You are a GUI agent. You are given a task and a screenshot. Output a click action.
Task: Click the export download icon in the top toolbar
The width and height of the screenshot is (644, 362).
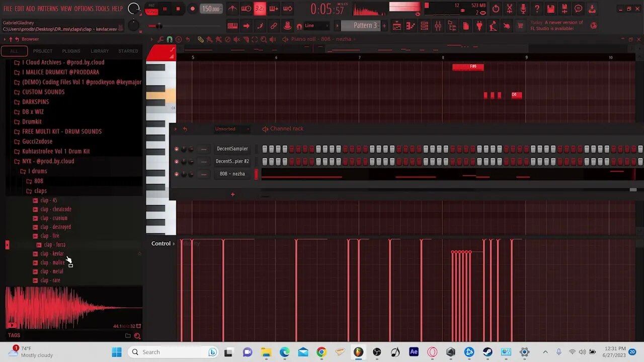(x=592, y=9)
